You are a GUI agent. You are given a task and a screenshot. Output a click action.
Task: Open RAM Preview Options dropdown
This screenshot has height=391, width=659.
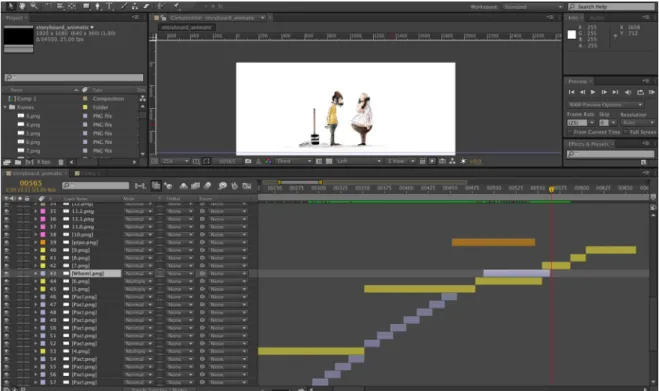606,105
